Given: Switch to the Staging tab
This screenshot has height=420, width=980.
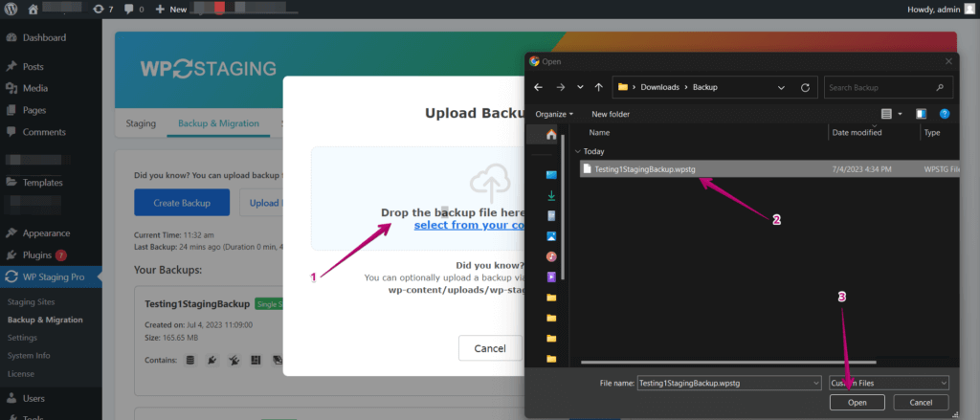Looking at the screenshot, I should 141,123.
